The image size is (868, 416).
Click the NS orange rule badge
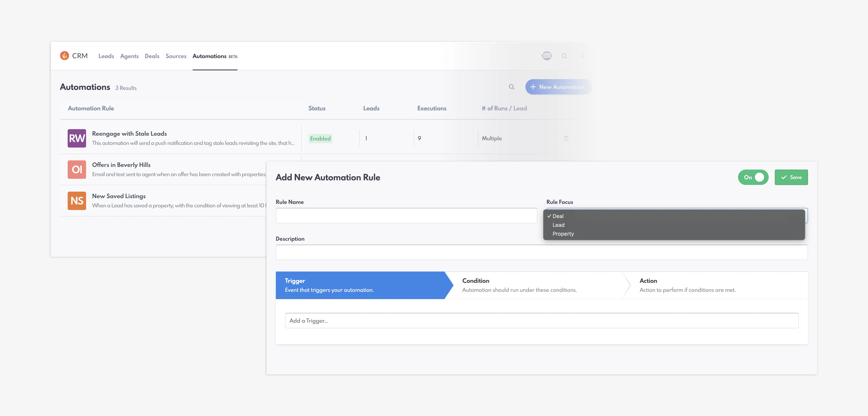(x=77, y=201)
